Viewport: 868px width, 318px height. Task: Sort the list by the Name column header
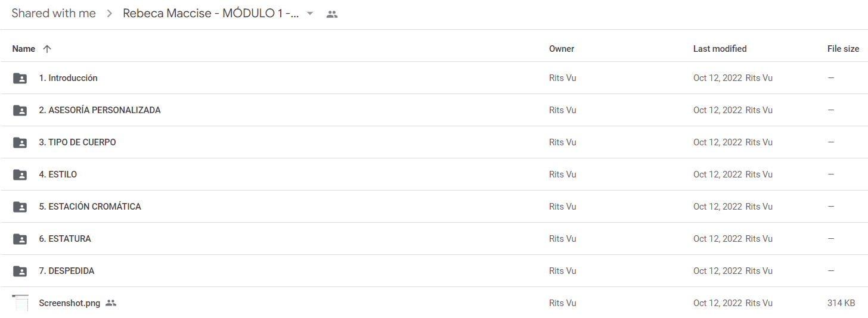[24, 49]
